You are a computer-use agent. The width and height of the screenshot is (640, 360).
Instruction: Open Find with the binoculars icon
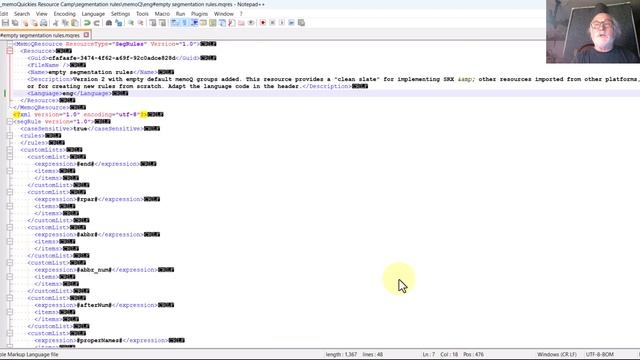pos(109,23)
